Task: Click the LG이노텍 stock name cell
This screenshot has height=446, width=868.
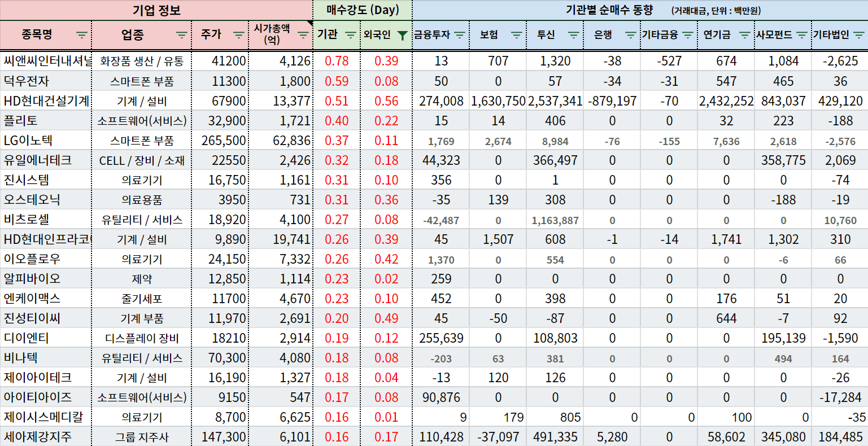Action: [x=46, y=141]
